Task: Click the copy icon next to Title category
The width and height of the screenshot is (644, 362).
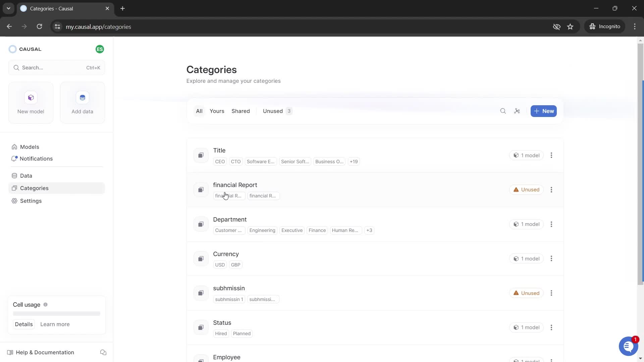Action: pos(201,155)
